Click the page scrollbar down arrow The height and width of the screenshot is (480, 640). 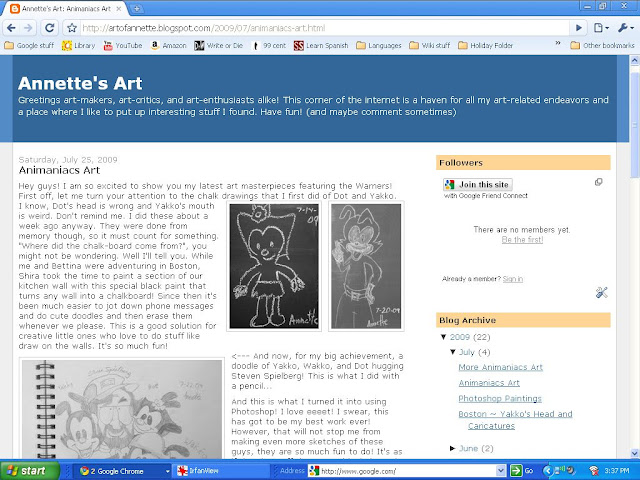coord(635,453)
